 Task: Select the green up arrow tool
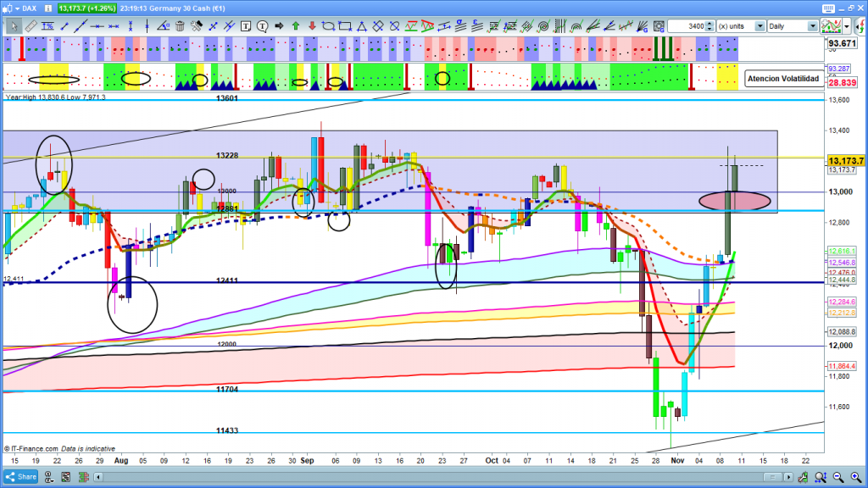coord(295,26)
